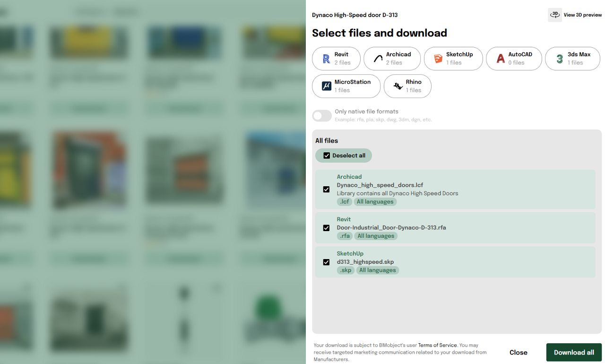Filter by AutoCAD 0 files
This screenshot has width=605, height=364.
(x=514, y=59)
